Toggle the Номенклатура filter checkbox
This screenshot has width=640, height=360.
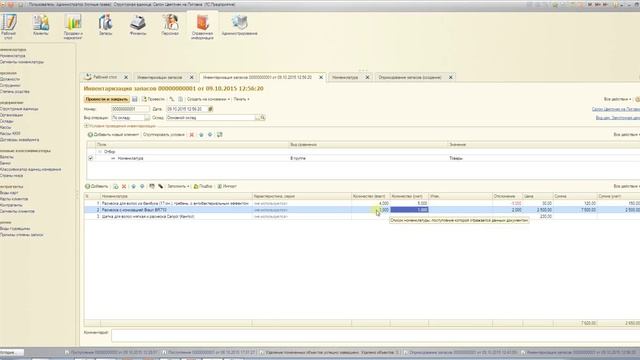point(91,158)
